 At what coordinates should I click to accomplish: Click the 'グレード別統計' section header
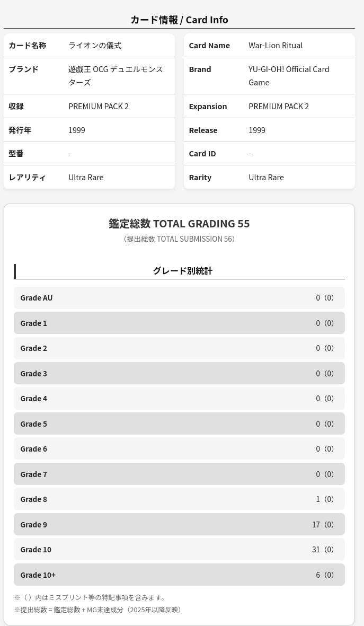(x=182, y=271)
